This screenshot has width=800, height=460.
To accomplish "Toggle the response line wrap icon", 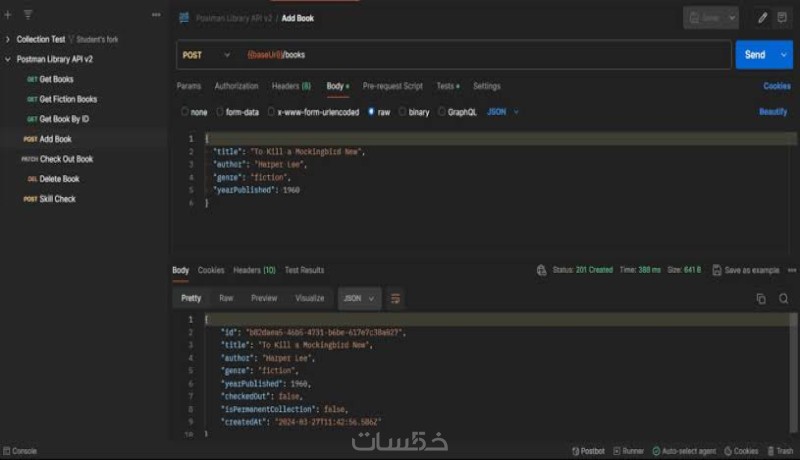I will click(x=395, y=299).
